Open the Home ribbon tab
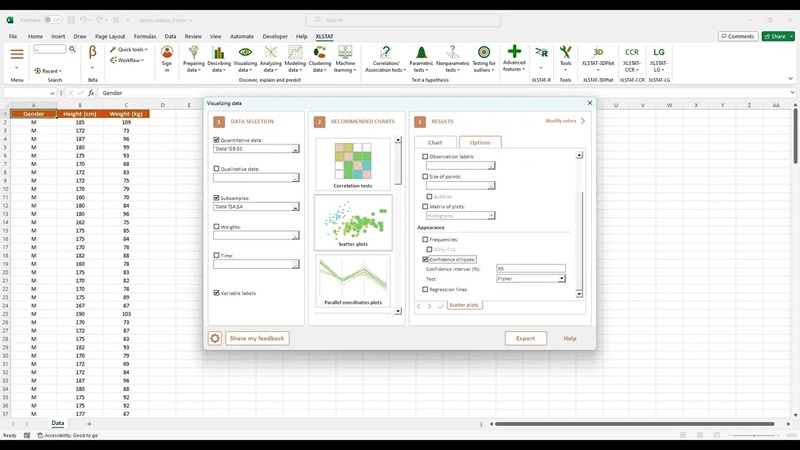The image size is (800, 450). coord(35,36)
